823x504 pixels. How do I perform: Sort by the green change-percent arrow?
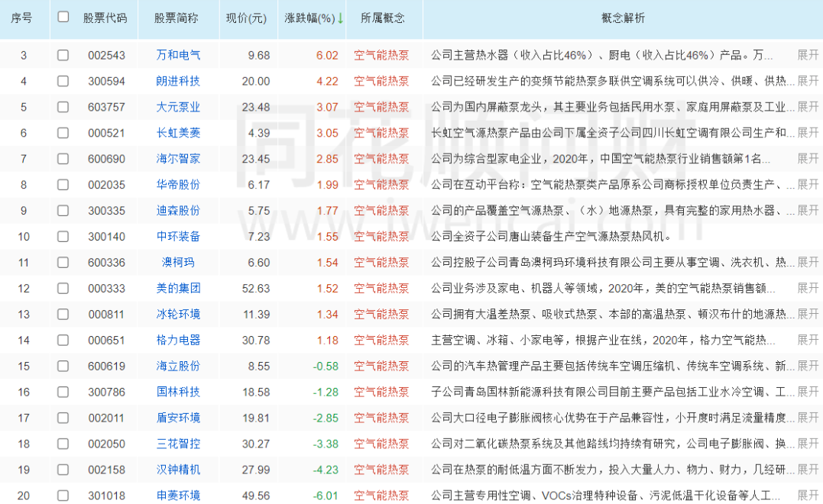click(x=340, y=18)
